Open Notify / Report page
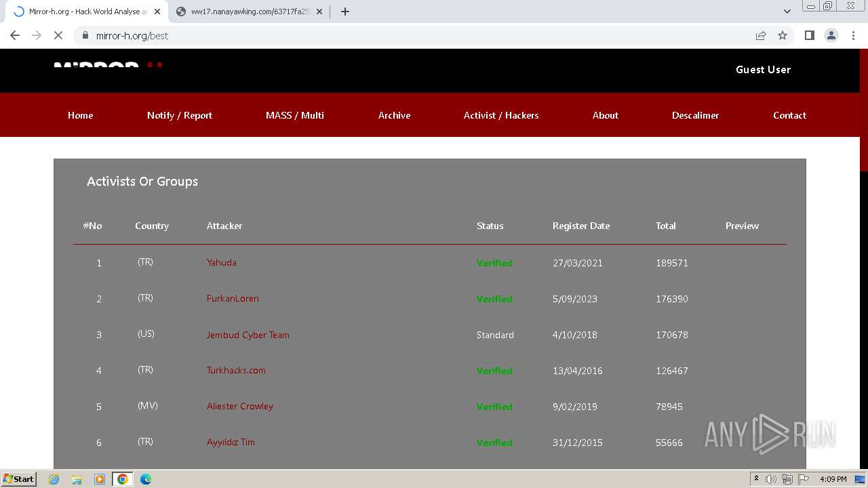 tap(180, 115)
